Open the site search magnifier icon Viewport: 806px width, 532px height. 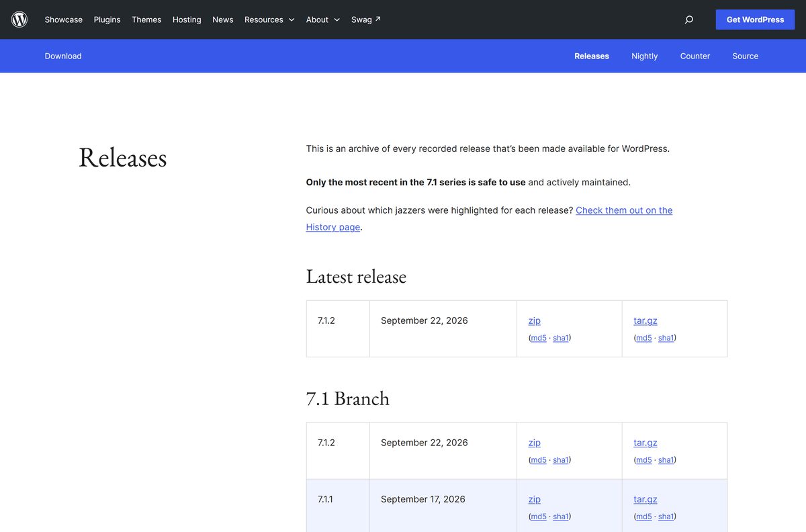click(x=688, y=19)
